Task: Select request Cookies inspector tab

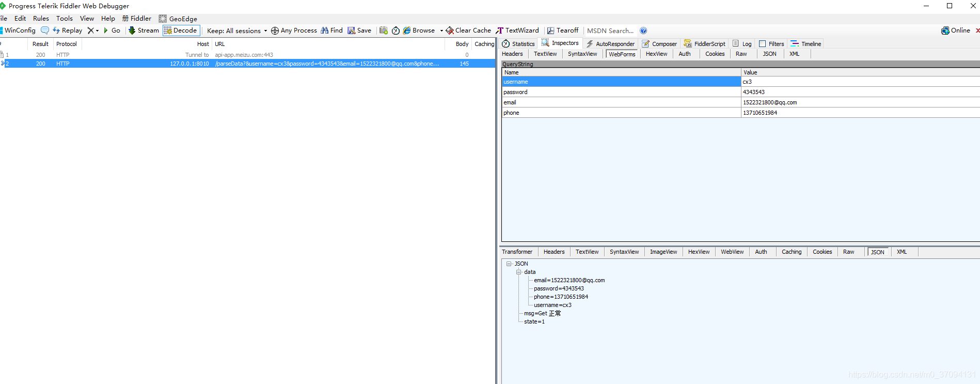Action: [x=715, y=54]
